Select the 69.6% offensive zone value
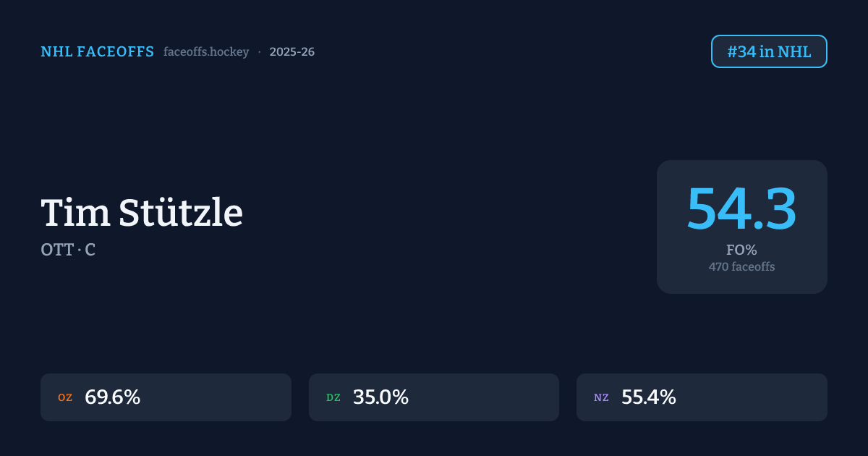 point(112,397)
